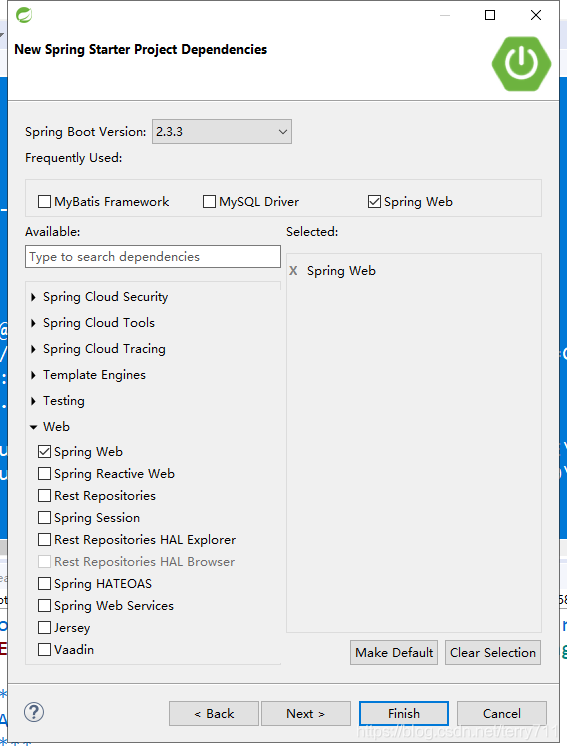Uncheck Spring Web in Frequently Used
Screen dimensions: 567x750
pos(374,202)
